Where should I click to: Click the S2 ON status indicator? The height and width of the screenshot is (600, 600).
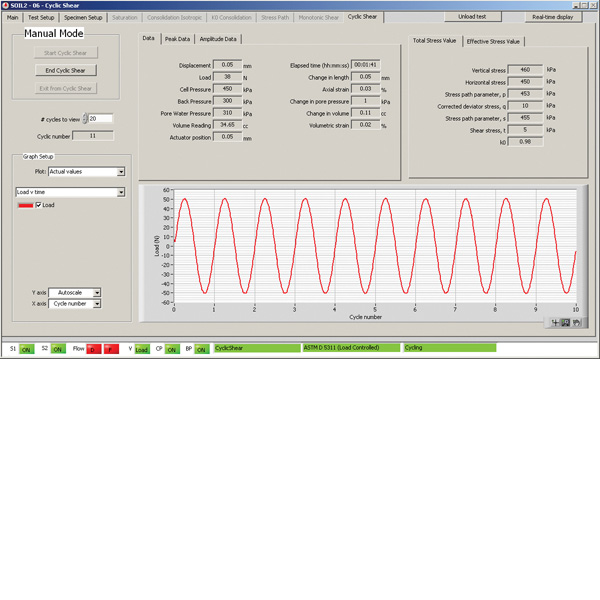pyautogui.click(x=58, y=349)
